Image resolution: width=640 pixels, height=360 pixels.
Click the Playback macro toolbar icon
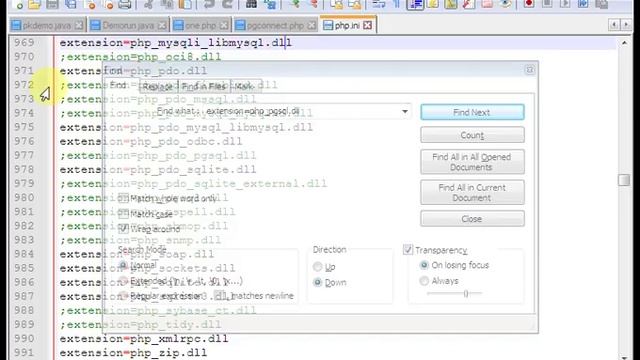tap(565, 4)
